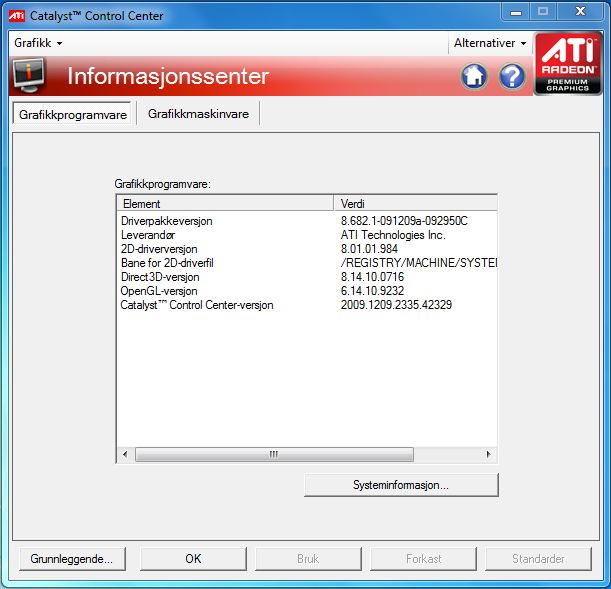
Task: Click the ATI Radeon Premium Graphics logo
Action: [567, 63]
